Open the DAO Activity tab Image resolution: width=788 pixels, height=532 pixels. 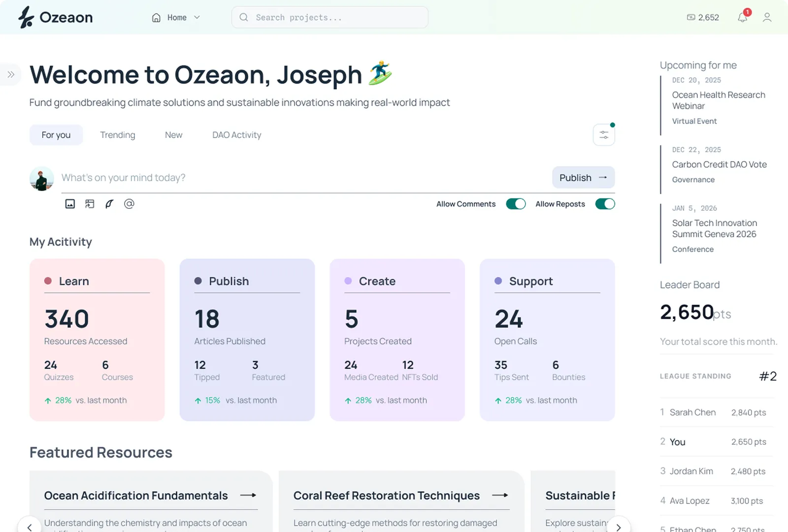click(237, 135)
